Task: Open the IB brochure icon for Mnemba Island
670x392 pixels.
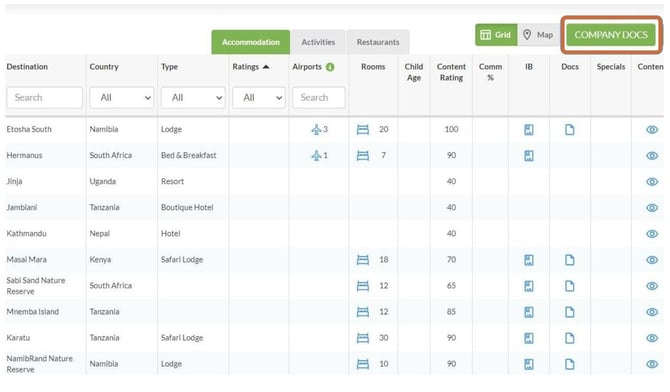Action: point(529,312)
